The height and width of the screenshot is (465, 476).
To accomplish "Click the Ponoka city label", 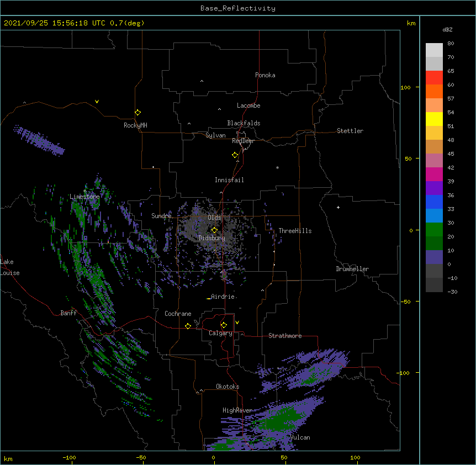I will [265, 75].
